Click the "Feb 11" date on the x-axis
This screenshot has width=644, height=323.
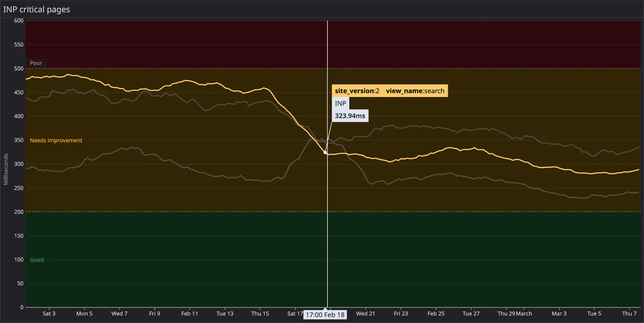tap(190, 313)
